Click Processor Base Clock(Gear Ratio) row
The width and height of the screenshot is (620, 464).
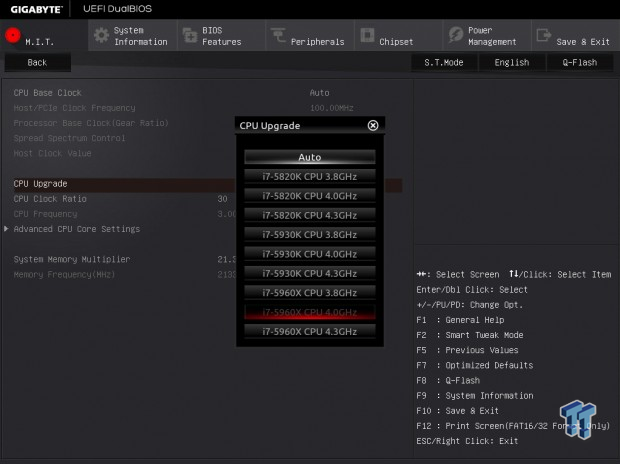coord(91,123)
